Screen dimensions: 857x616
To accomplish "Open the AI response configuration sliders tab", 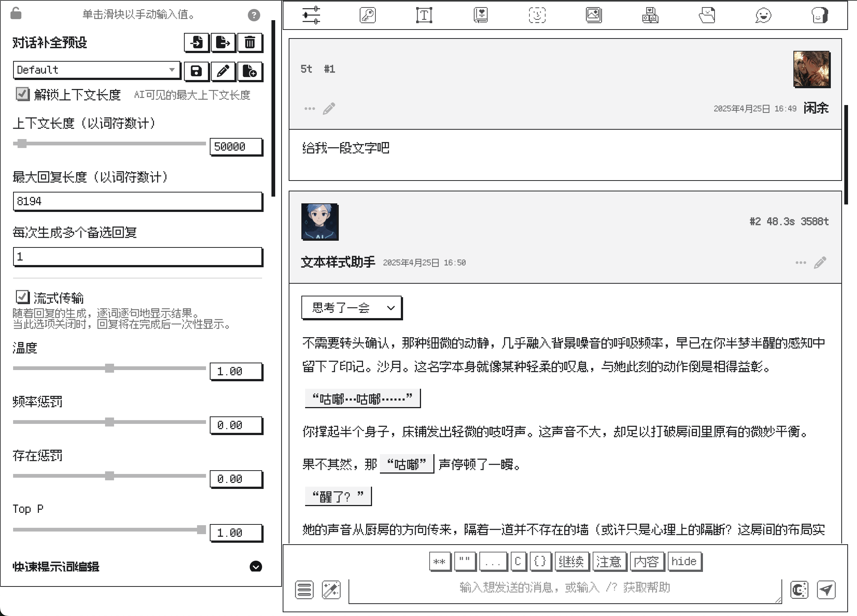I will pos(311,15).
